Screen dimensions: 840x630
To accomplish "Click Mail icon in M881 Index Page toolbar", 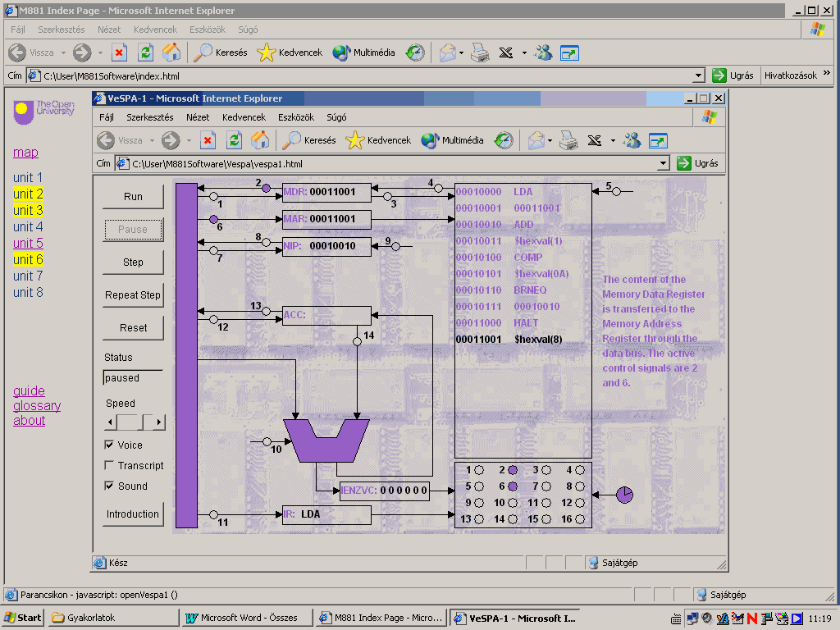I will pos(447,52).
